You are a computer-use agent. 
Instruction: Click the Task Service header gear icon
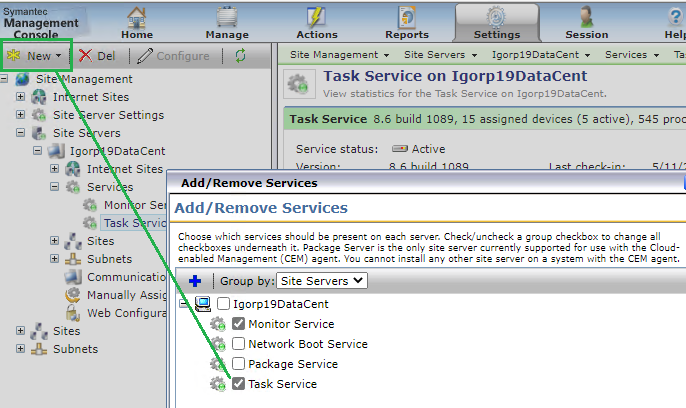298,84
